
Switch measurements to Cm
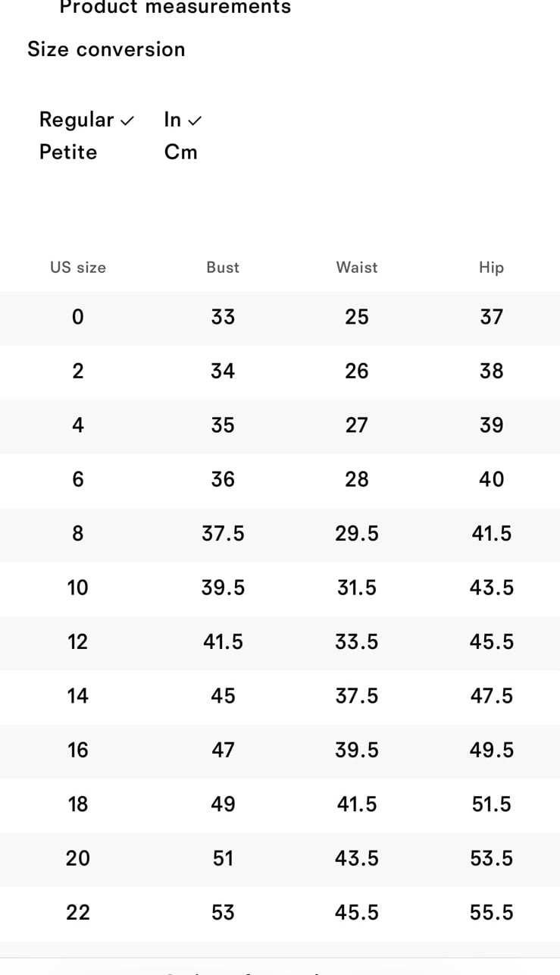181,152
